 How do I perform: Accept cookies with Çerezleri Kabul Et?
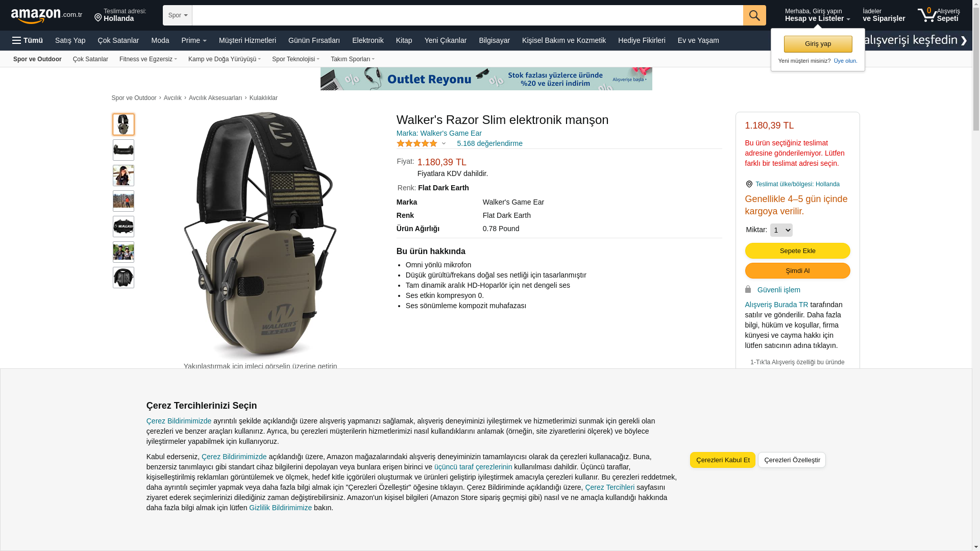pyautogui.click(x=722, y=460)
